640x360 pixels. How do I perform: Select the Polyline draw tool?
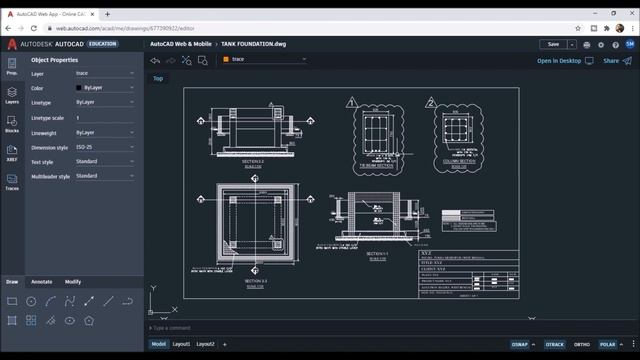point(70,302)
